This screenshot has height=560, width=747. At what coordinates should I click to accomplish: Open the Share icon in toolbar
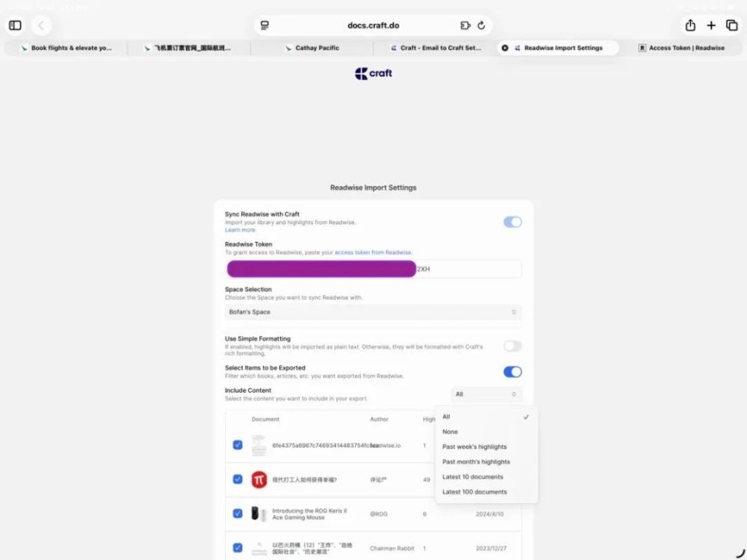tap(690, 25)
